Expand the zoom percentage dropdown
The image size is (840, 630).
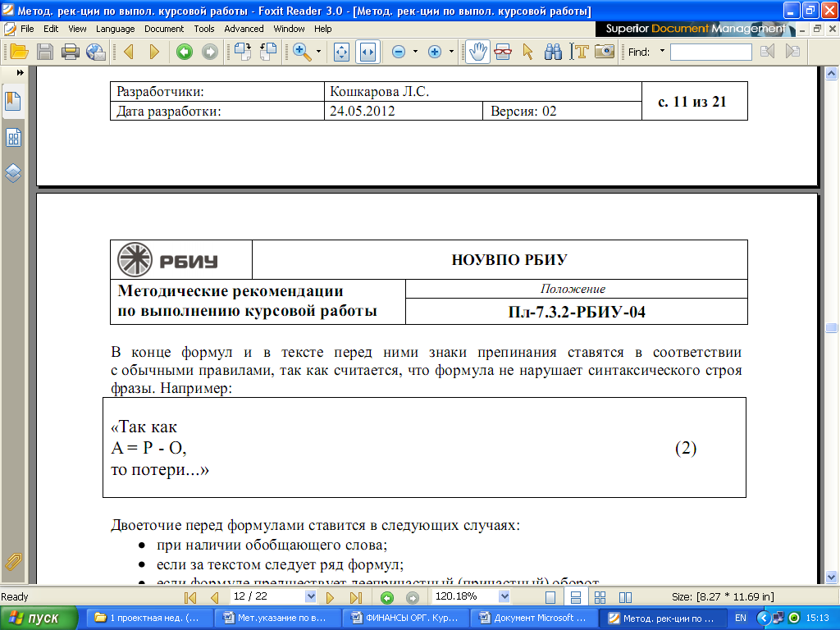(504, 596)
